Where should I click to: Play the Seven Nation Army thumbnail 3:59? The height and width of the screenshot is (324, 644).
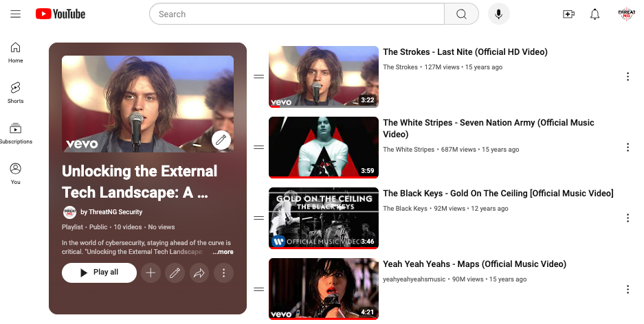(324, 148)
